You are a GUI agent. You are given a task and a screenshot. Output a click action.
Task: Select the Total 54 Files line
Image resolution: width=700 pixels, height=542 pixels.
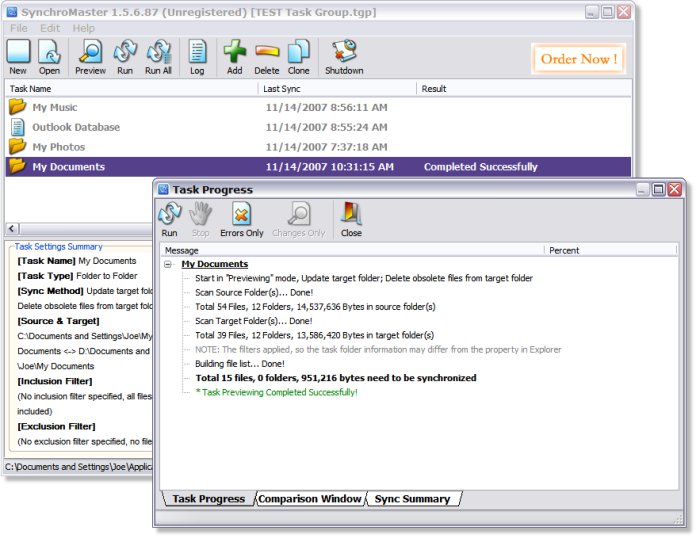[315, 307]
